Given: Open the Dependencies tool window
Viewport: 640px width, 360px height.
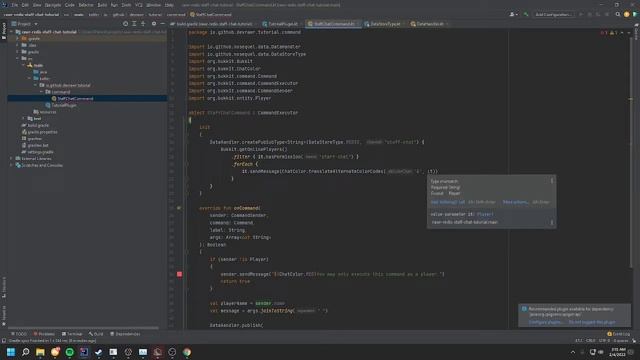Looking at the screenshot, I should [125, 334].
